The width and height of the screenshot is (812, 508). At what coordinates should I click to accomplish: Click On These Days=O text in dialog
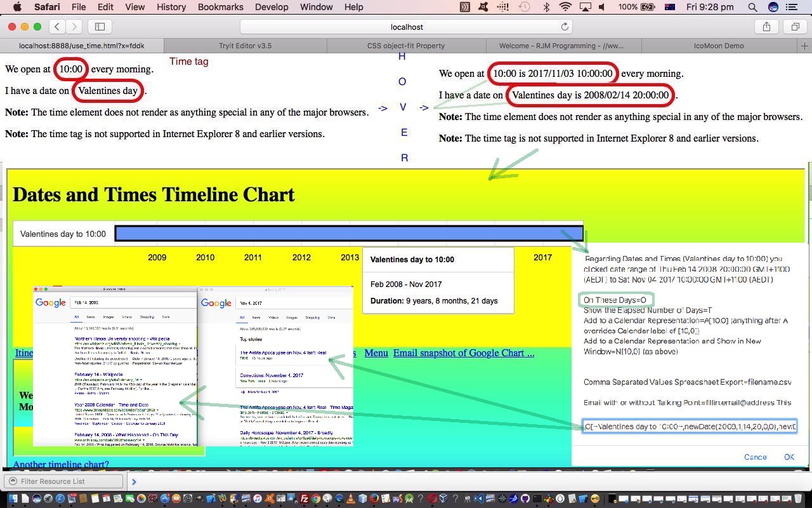[x=615, y=300]
